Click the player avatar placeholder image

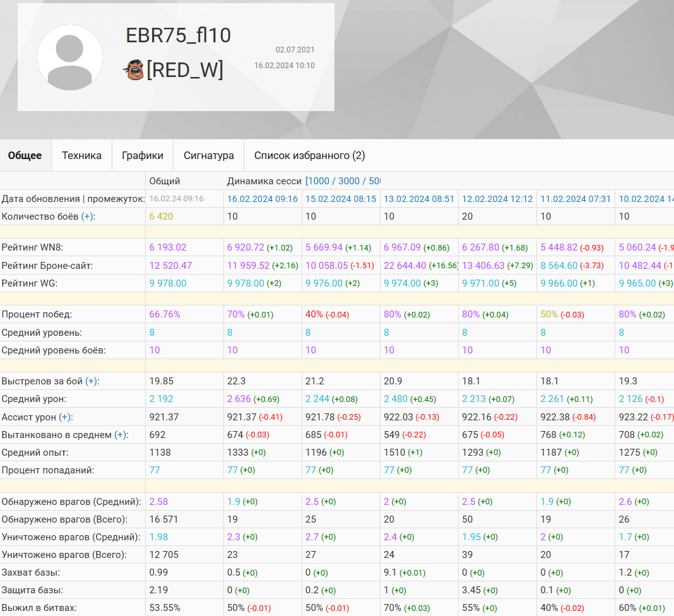[70, 57]
